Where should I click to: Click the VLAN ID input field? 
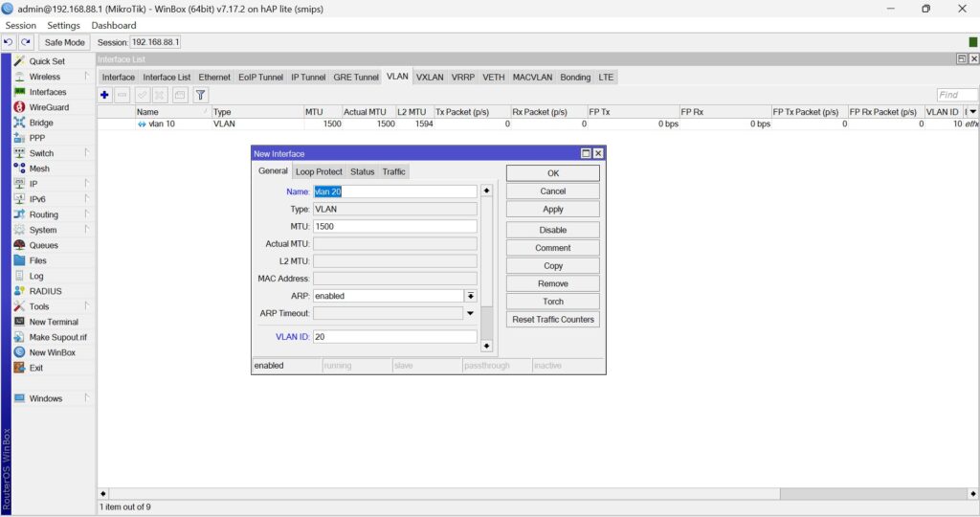tap(395, 336)
